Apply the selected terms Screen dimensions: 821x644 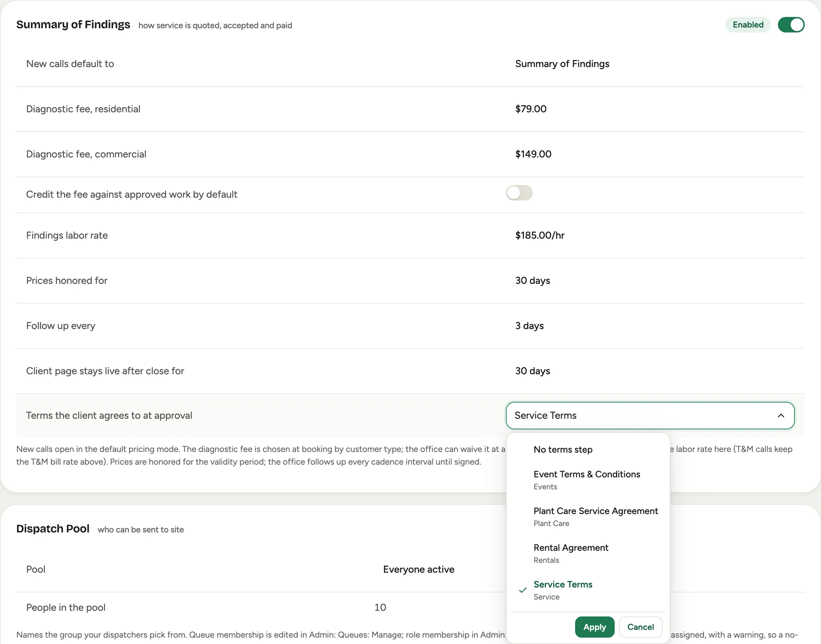[594, 627]
